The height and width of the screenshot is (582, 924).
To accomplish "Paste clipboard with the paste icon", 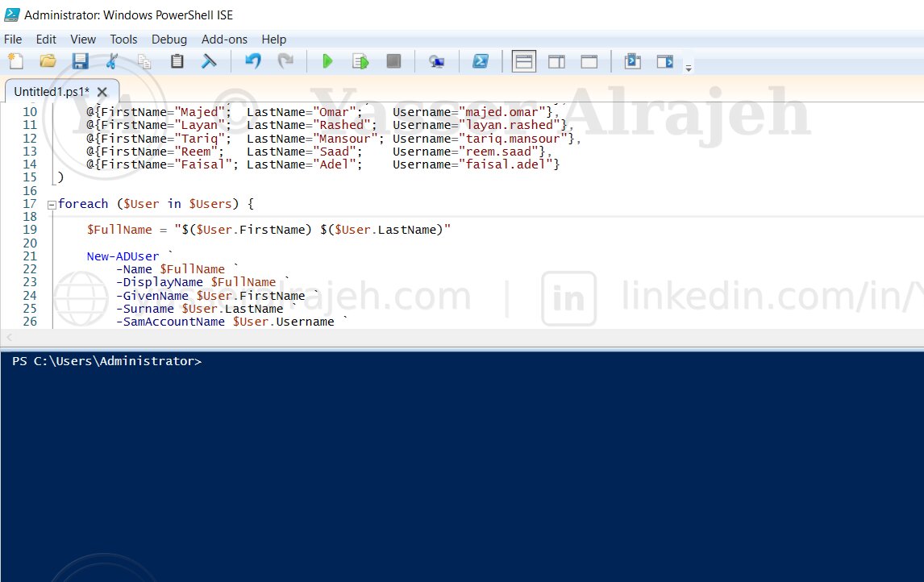I will [177, 61].
